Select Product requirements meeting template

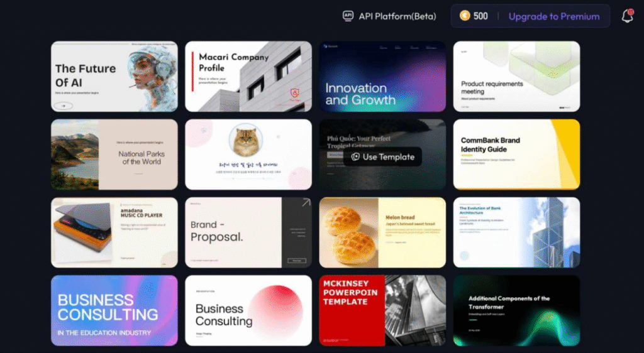[516, 76]
